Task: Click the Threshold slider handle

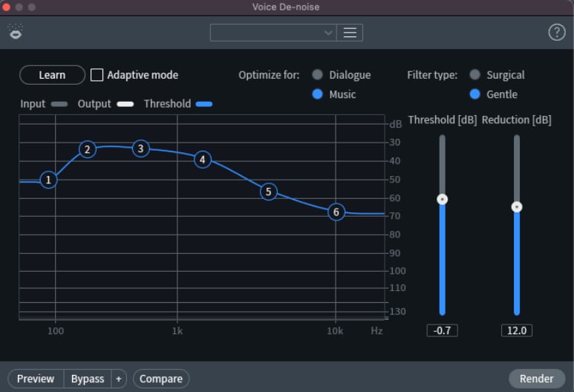Action: 443,200
